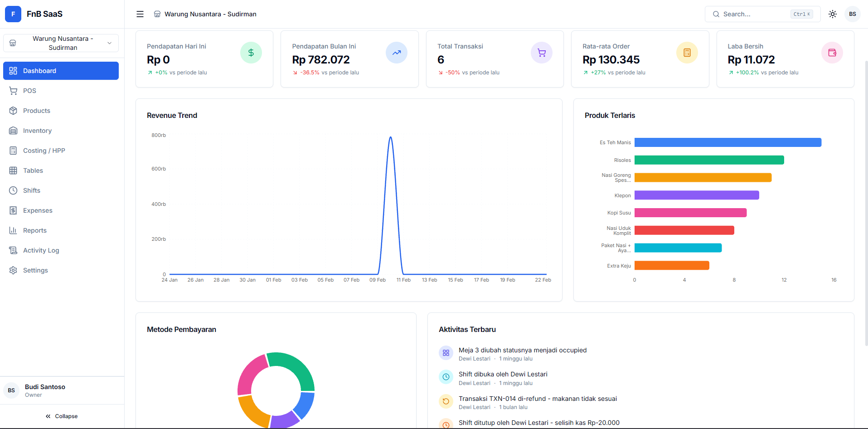Viewport: 868px width, 429px height.
Task: Go to Inventory in the sidebar
Action: click(x=37, y=131)
